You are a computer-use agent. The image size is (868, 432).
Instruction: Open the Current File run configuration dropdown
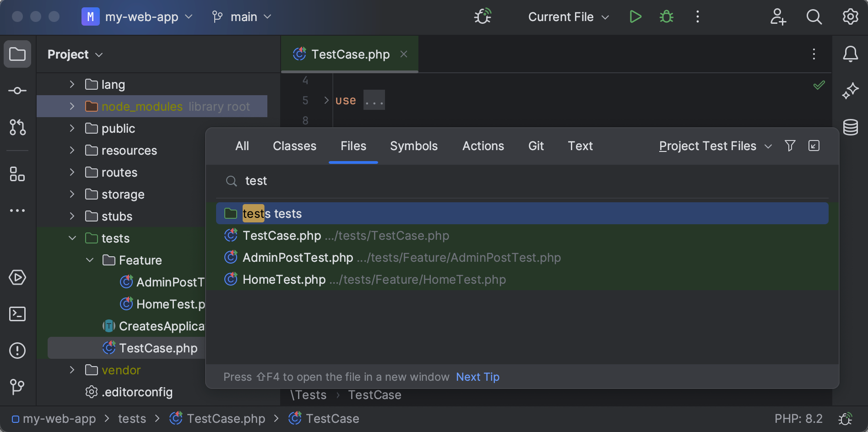568,16
